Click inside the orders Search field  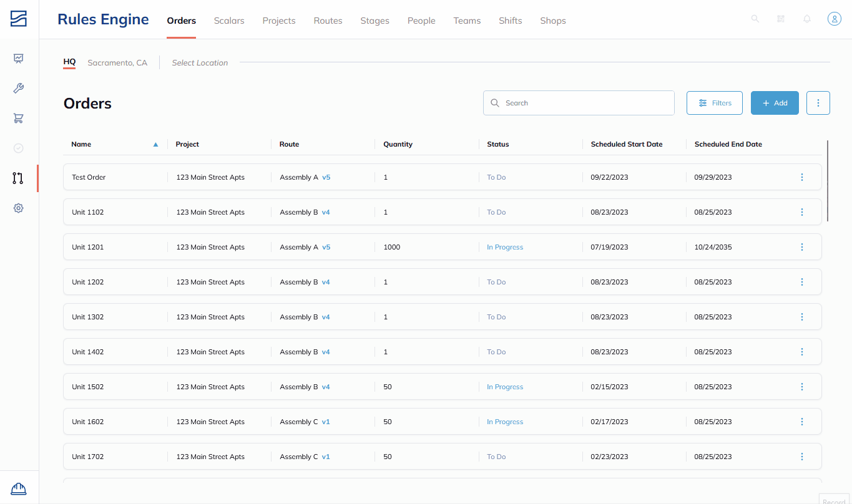tap(579, 103)
